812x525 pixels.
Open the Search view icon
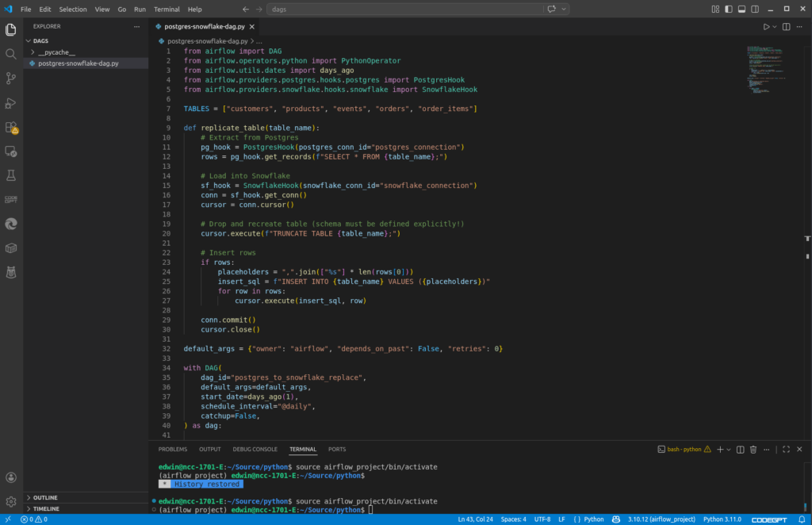click(11, 54)
